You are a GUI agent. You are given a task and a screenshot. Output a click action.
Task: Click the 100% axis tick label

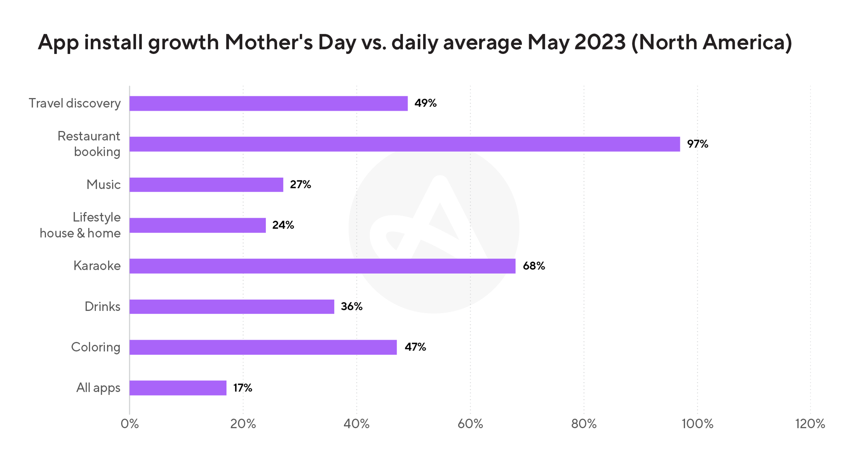(x=697, y=424)
